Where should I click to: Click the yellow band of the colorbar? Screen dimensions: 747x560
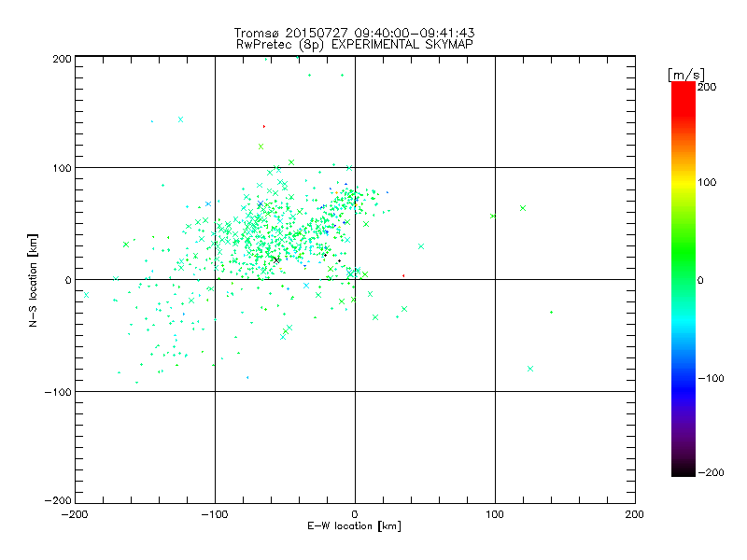[x=684, y=182]
